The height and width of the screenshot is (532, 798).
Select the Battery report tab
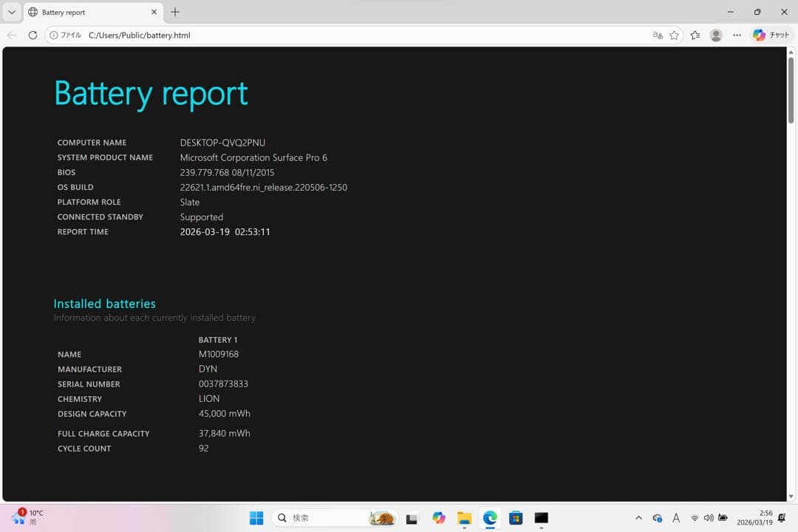click(x=81, y=12)
